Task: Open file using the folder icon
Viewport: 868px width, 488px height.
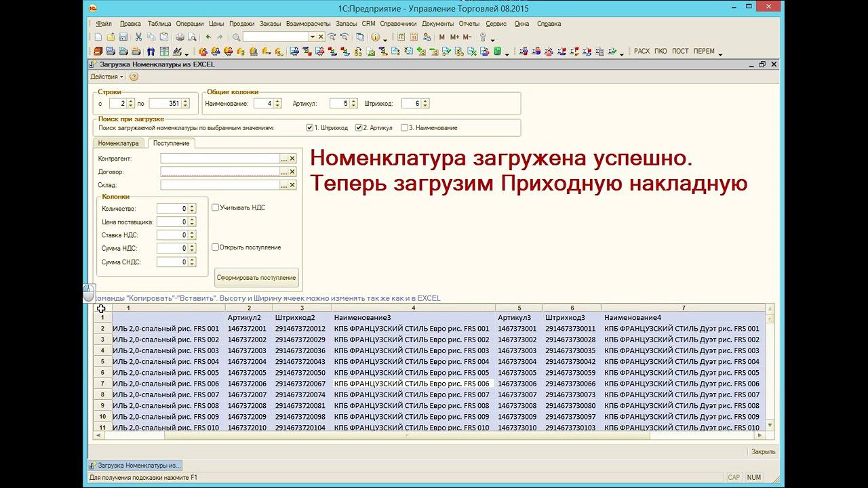Action: tap(111, 37)
